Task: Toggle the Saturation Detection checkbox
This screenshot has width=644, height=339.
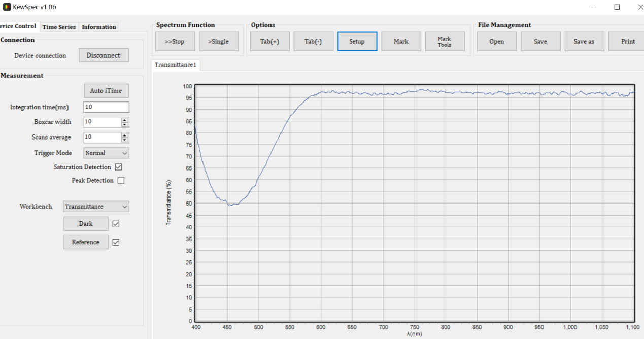Action: point(119,167)
